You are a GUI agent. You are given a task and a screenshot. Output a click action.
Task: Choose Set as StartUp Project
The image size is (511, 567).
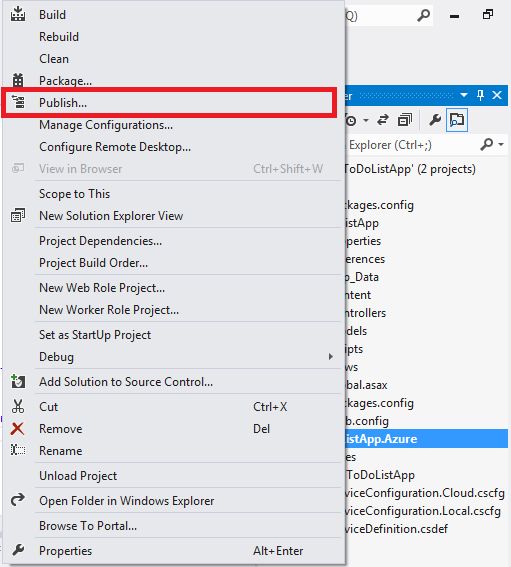[95, 335]
